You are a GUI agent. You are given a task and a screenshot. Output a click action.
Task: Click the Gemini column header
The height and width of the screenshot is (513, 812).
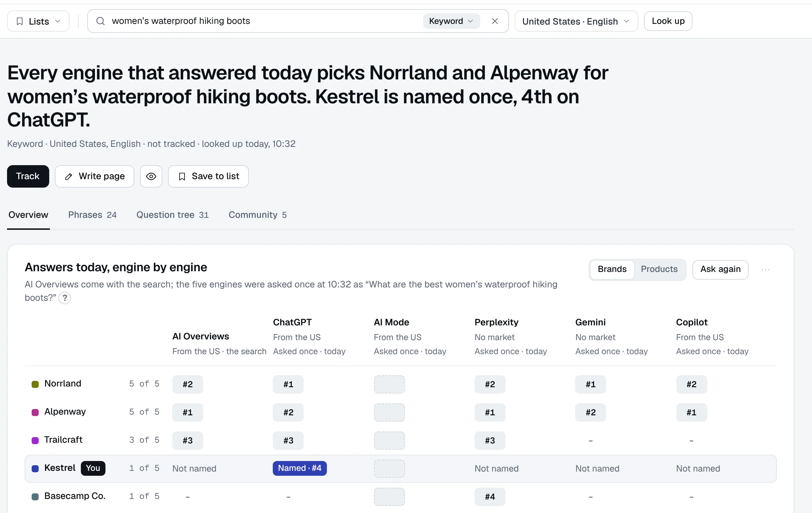click(x=590, y=322)
